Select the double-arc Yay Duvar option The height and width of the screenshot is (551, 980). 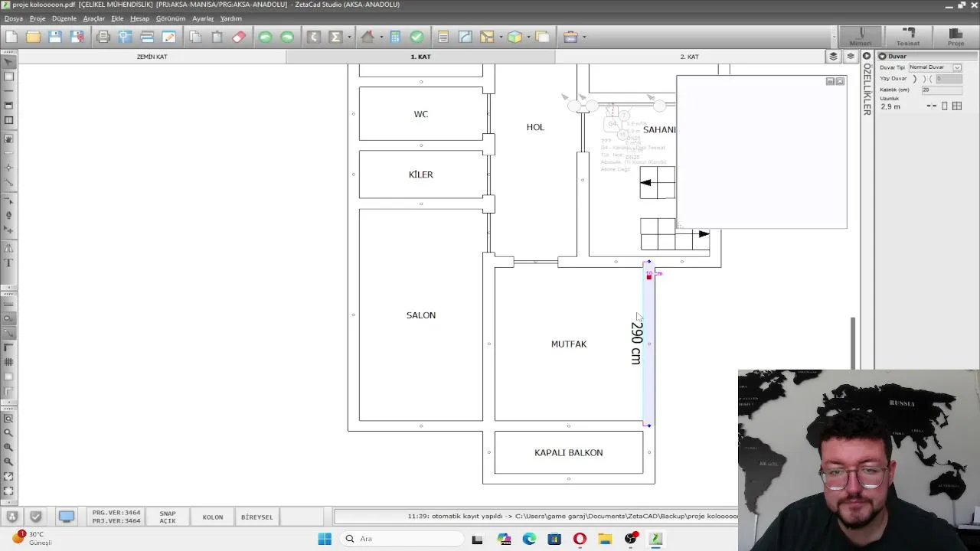926,79
